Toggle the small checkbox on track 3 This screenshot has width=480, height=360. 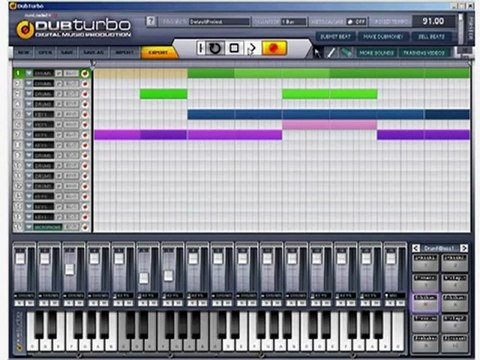(59, 94)
